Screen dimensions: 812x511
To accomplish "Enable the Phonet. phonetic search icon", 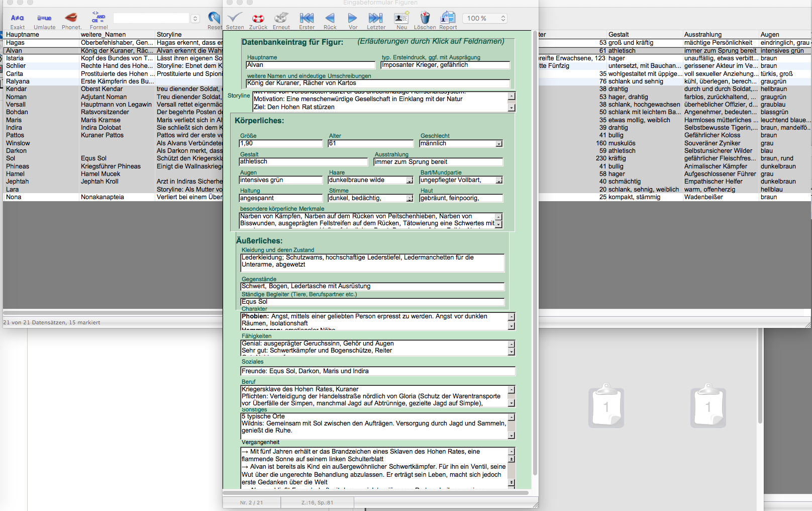I will click(71, 21).
